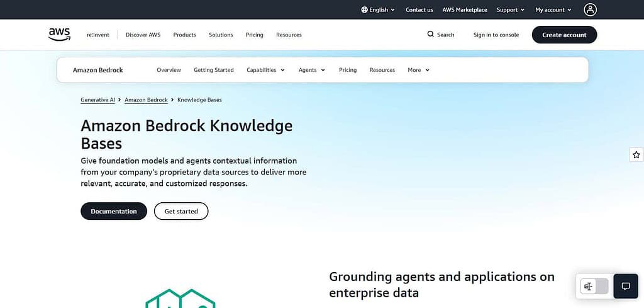Click the AWS logo
This screenshot has width=644, height=308.
(x=60, y=35)
